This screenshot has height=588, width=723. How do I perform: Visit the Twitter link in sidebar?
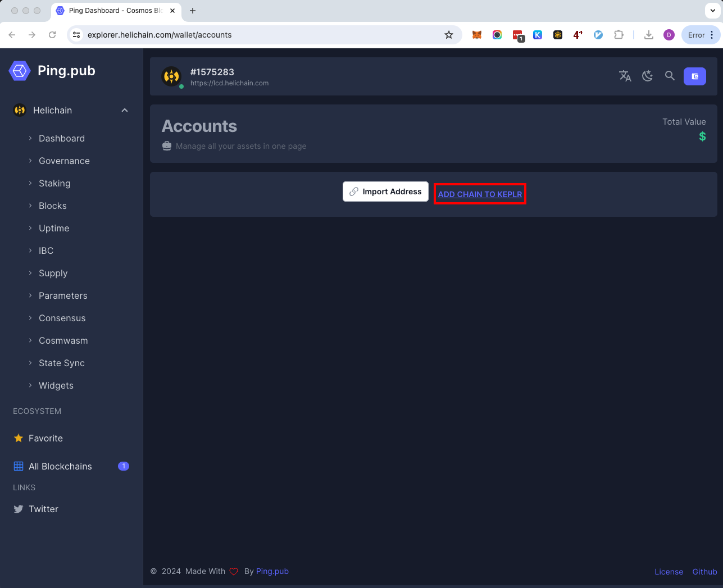43,509
